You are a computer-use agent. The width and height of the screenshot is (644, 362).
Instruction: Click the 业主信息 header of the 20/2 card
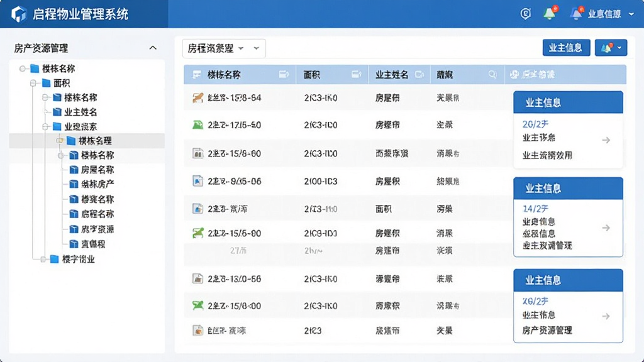tap(568, 102)
